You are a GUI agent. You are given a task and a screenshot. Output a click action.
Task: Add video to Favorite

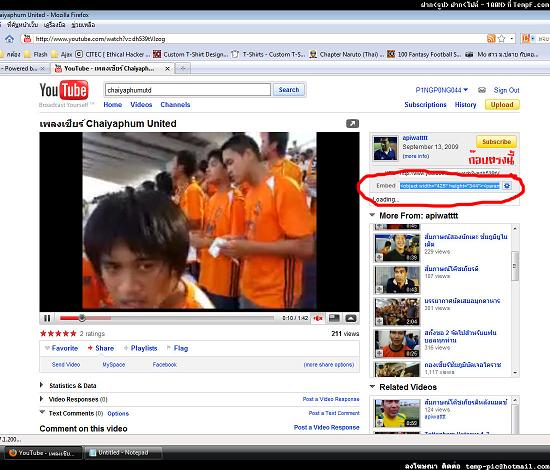click(x=61, y=348)
